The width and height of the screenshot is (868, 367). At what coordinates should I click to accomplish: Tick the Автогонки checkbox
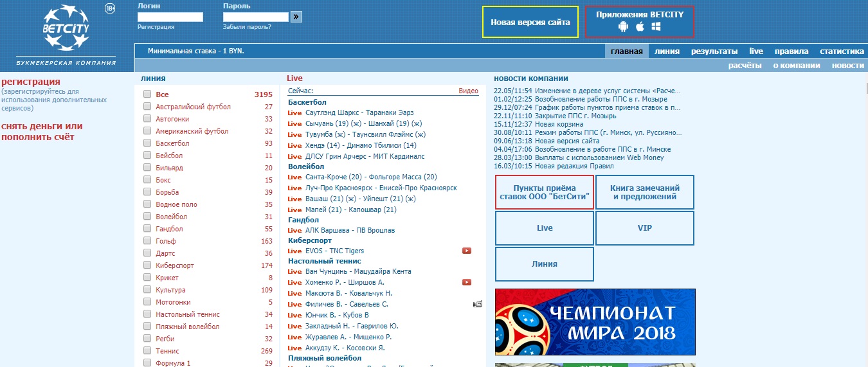(x=147, y=118)
